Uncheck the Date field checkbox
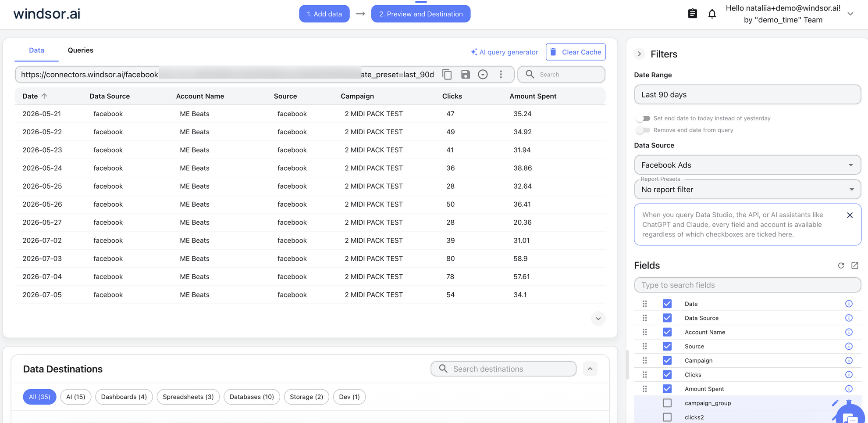Screen dimensions: 868x423 point(667,304)
